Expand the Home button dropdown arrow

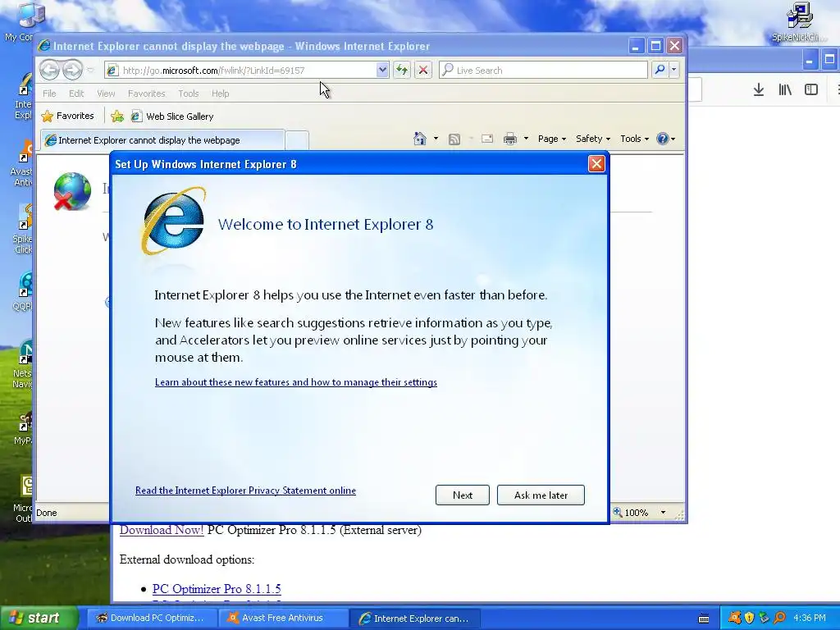pyautogui.click(x=436, y=139)
